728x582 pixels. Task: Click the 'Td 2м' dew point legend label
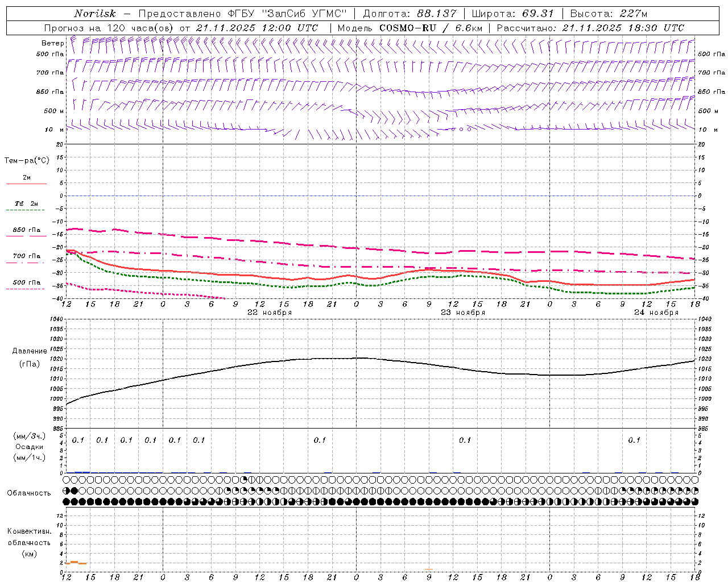[27, 203]
